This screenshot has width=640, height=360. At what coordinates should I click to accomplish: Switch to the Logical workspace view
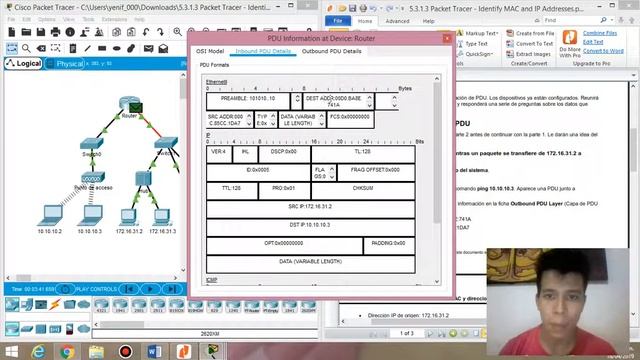click(x=24, y=63)
